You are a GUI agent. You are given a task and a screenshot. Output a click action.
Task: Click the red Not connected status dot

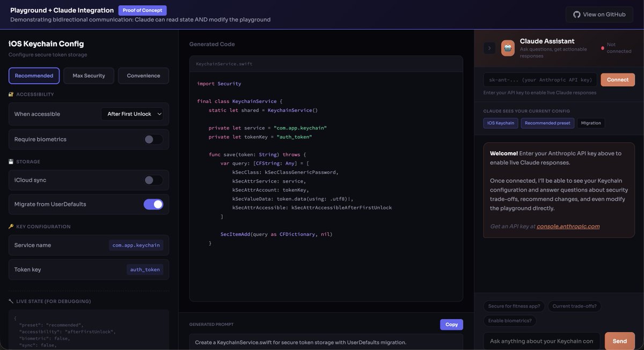pos(603,48)
